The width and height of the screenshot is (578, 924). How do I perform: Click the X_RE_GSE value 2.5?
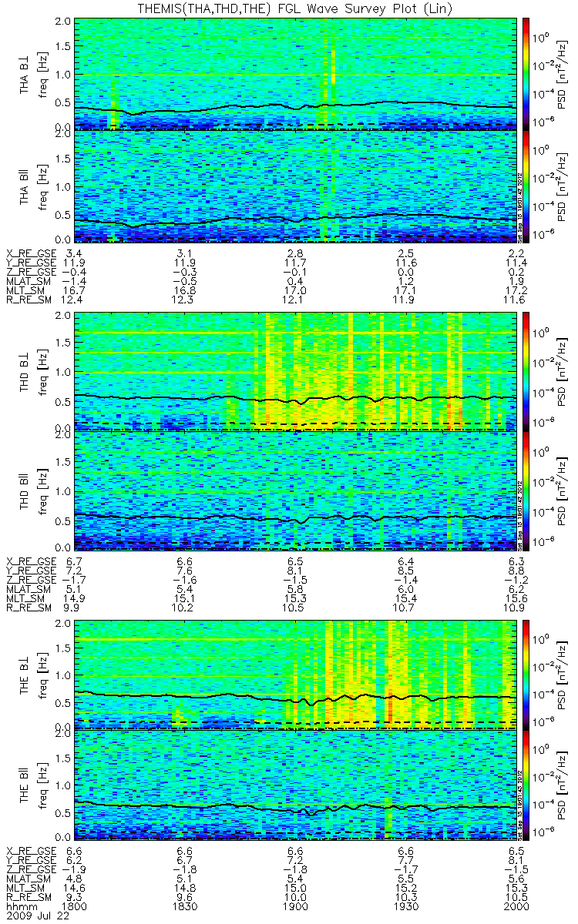point(405,253)
